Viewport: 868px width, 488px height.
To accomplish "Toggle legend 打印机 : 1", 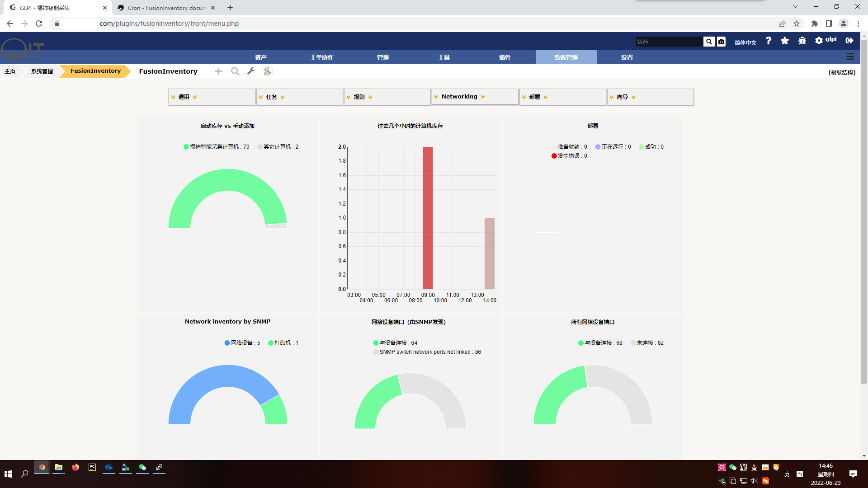I will click(283, 343).
